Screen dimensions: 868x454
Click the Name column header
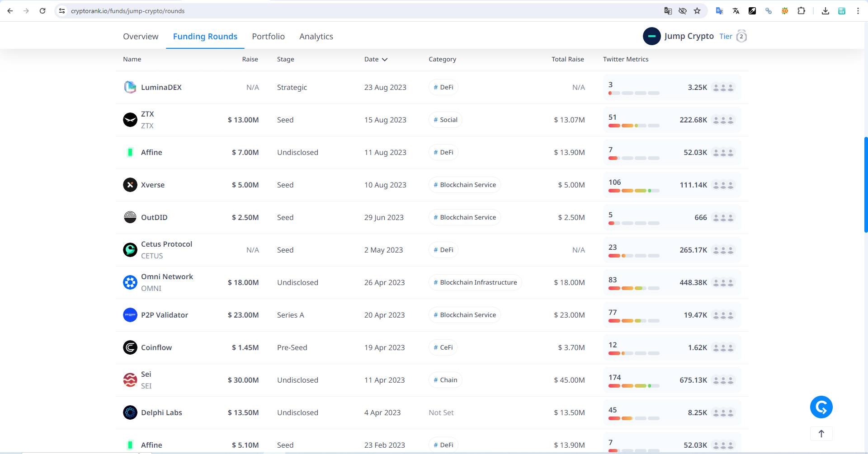point(132,59)
